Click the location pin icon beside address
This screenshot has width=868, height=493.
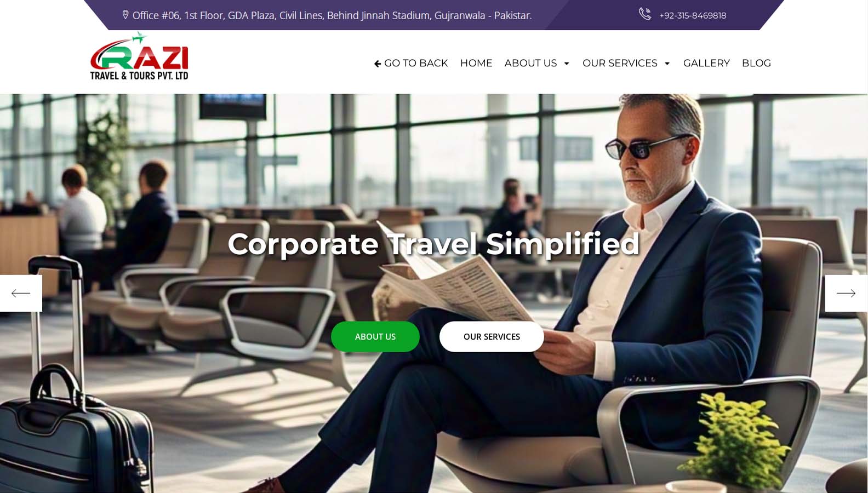pyautogui.click(x=125, y=15)
